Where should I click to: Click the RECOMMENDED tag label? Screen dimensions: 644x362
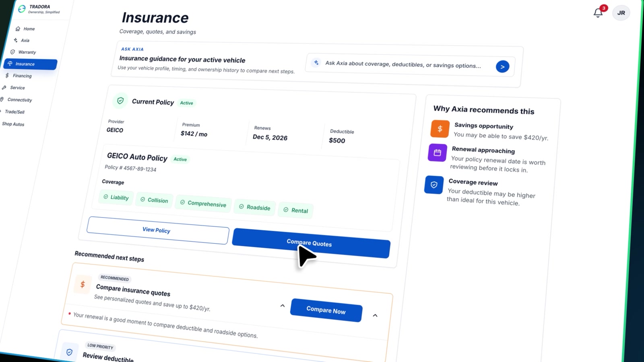pos(115,278)
